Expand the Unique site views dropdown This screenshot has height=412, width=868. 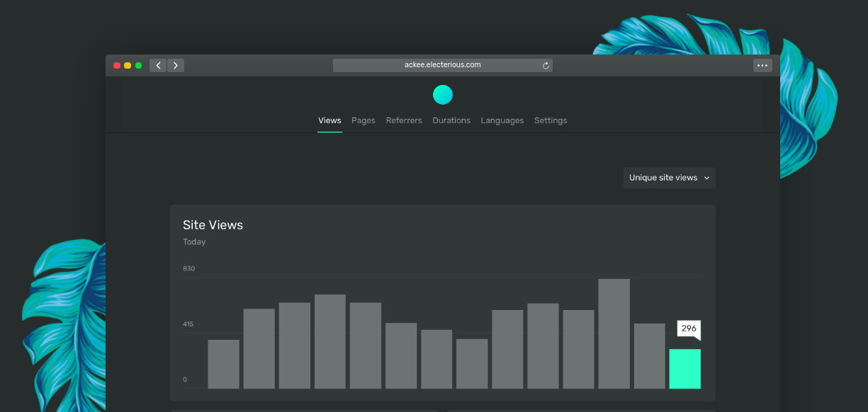tap(670, 178)
